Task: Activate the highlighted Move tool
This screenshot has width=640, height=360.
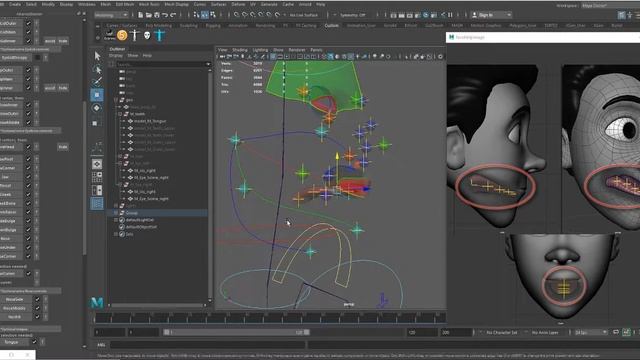Action: (x=97, y=95)
